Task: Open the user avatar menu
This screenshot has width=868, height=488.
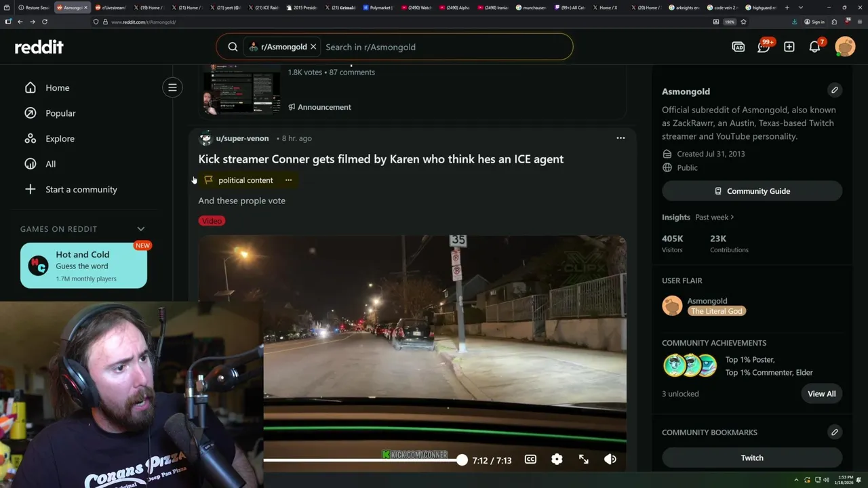Action: click(845, 46)
